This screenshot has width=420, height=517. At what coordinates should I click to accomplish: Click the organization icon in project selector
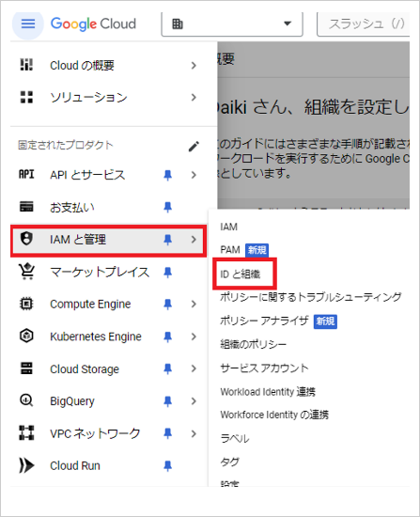(x=178, y=24)
